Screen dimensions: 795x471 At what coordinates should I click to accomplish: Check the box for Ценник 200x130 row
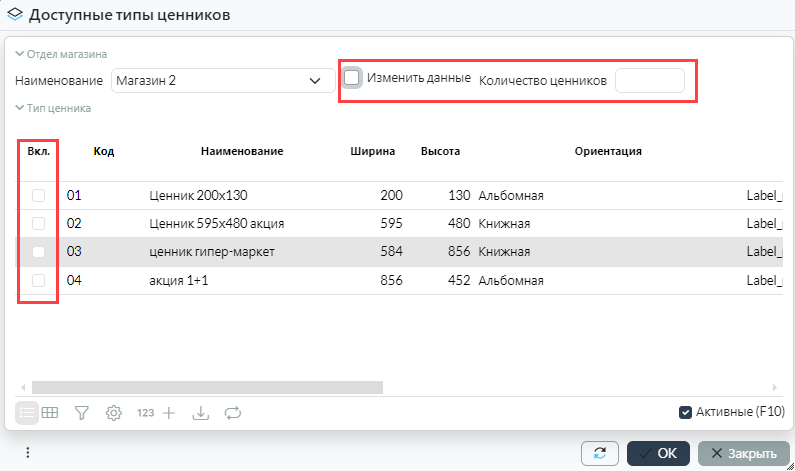[39, 195]
